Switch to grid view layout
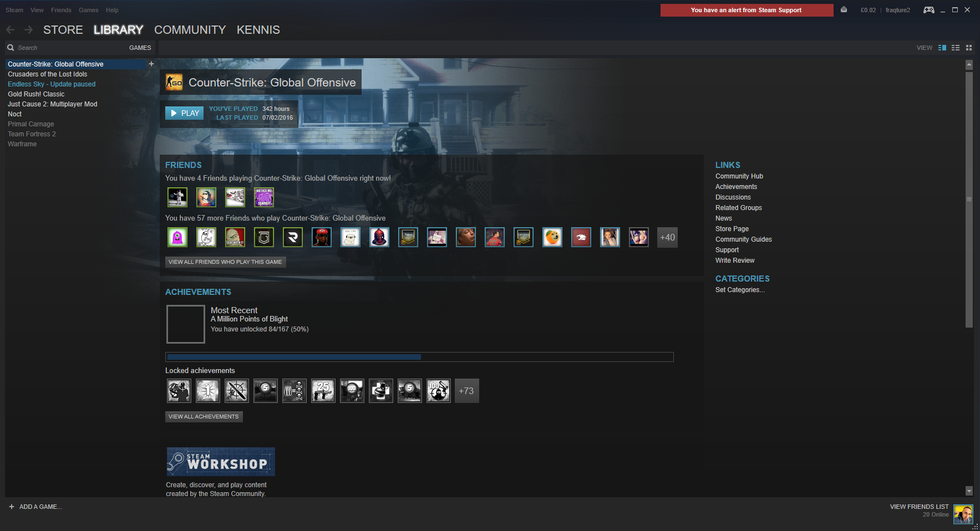This screenshot has width=980, height=531. (969, 48)
